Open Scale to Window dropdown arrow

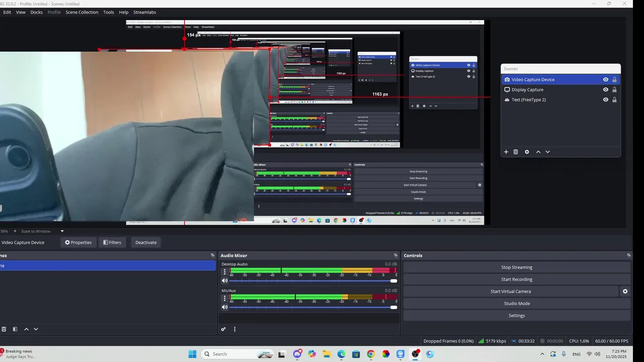point(62,231)
